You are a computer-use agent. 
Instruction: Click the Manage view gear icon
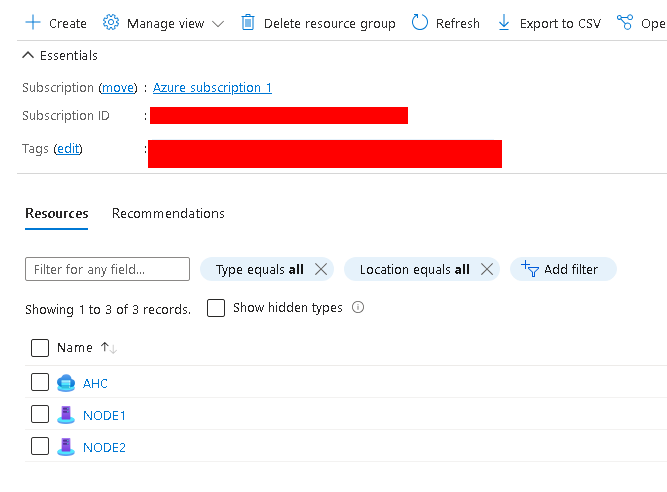click(x=111, y=23)
